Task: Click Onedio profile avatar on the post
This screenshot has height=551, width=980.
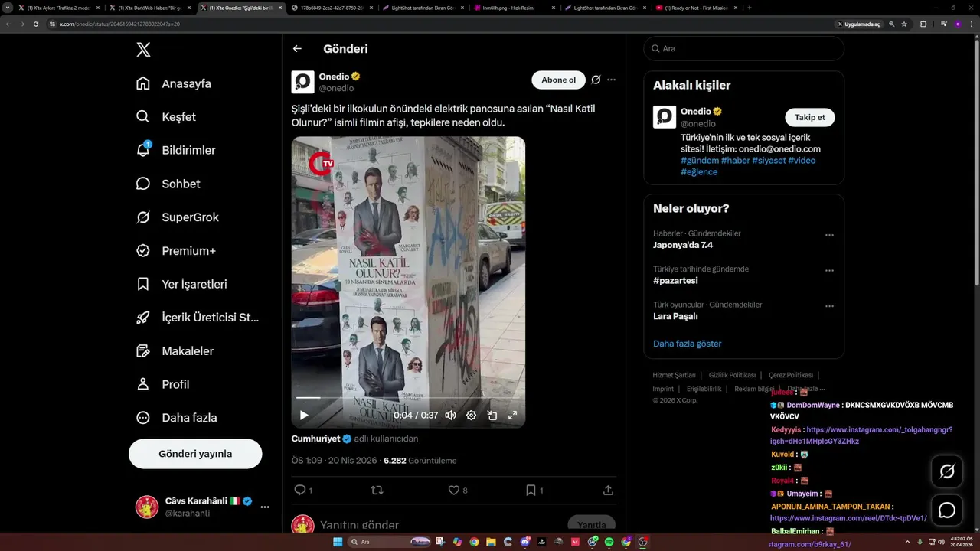Action: 303,82
